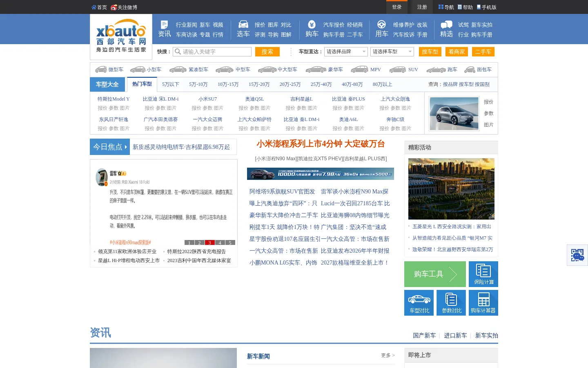
Task: Select the SUV car type icon
Action: 398,70
